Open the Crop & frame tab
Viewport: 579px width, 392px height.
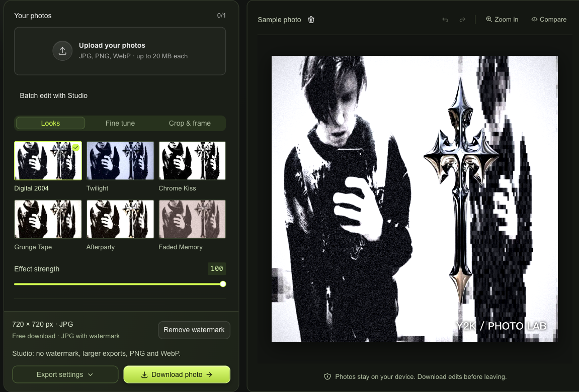point(190,123)
